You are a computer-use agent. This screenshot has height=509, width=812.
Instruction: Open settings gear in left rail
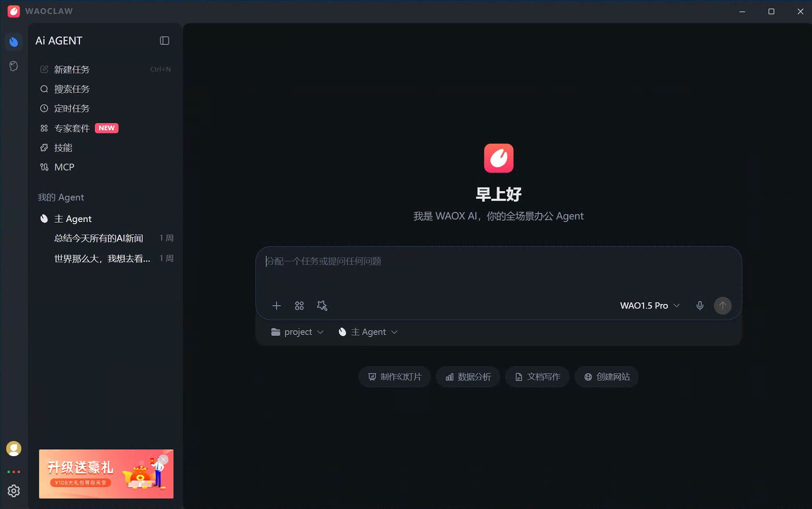coord(14,491)
